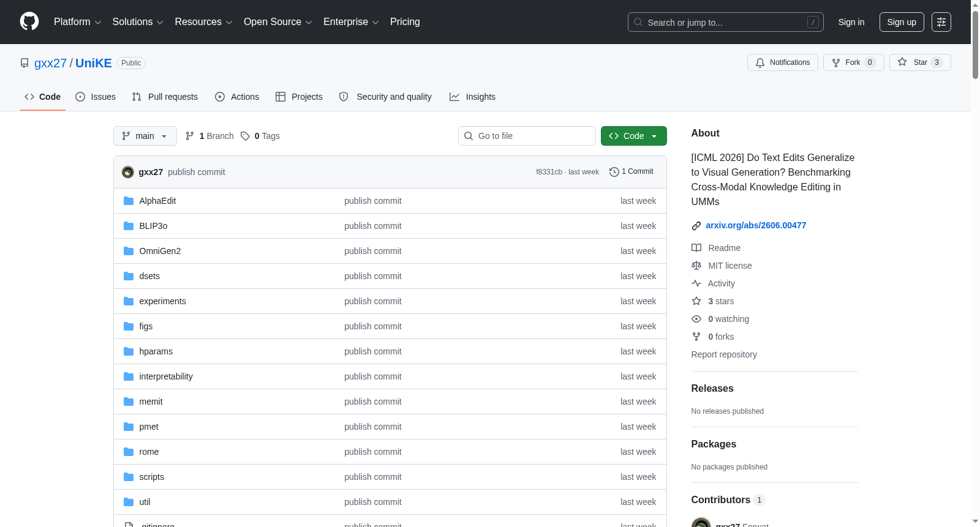
Task: Expand the Platform menu
Action: click(77, 22)
